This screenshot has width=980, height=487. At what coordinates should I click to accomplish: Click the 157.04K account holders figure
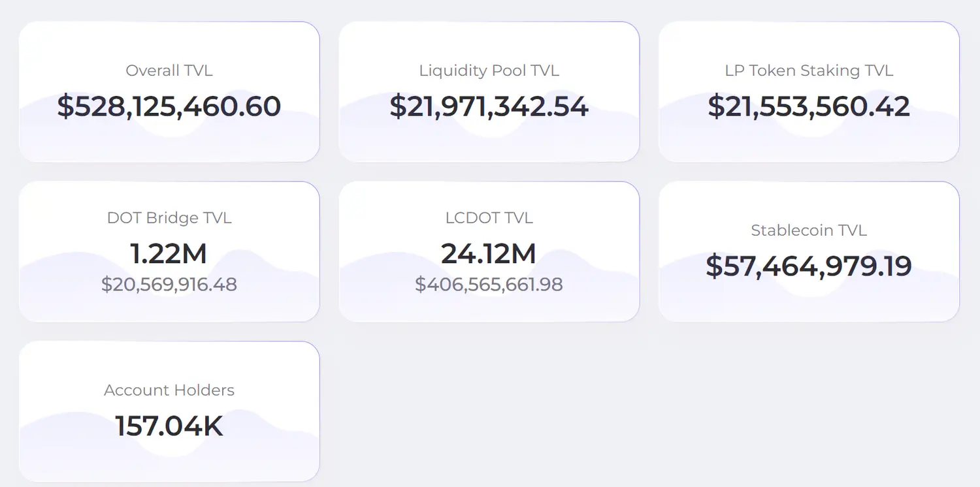point(169,426)
